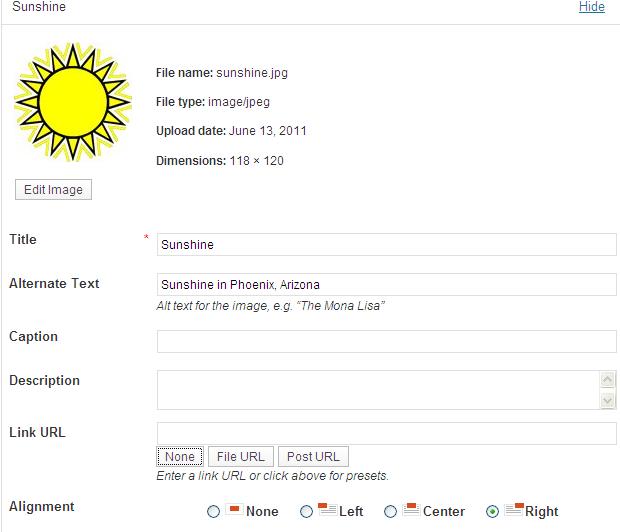Viewport: 620px width, 532px height.
Task: Set link URL preset to None
Action: pyautogui.click(x=180, y=457)
